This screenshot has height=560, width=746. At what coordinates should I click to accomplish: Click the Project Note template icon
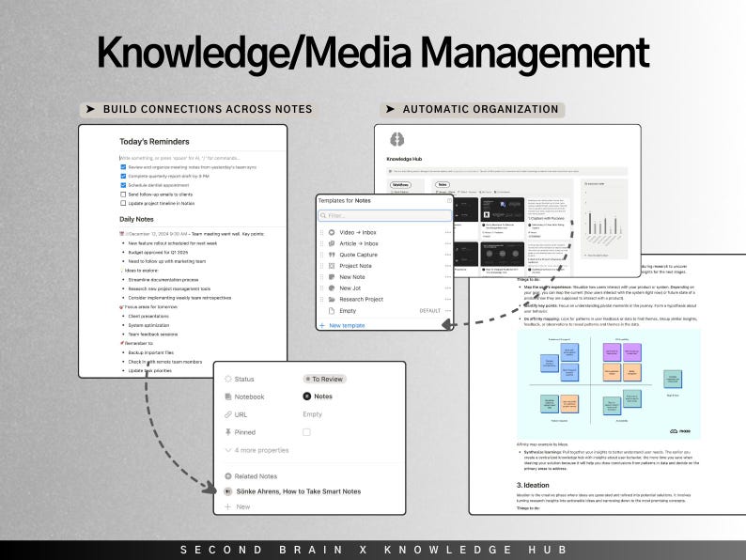pos(332,266)
